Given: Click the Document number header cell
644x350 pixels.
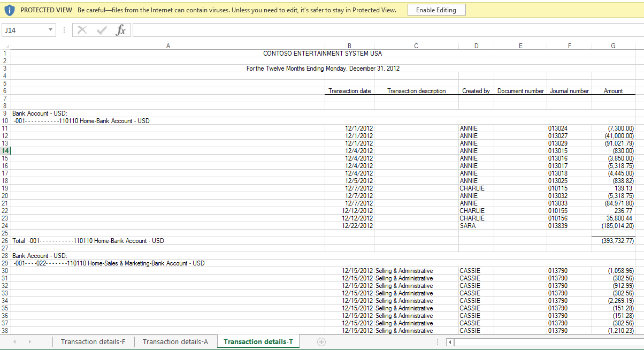Looking at the screenshot, I should 520,91.
